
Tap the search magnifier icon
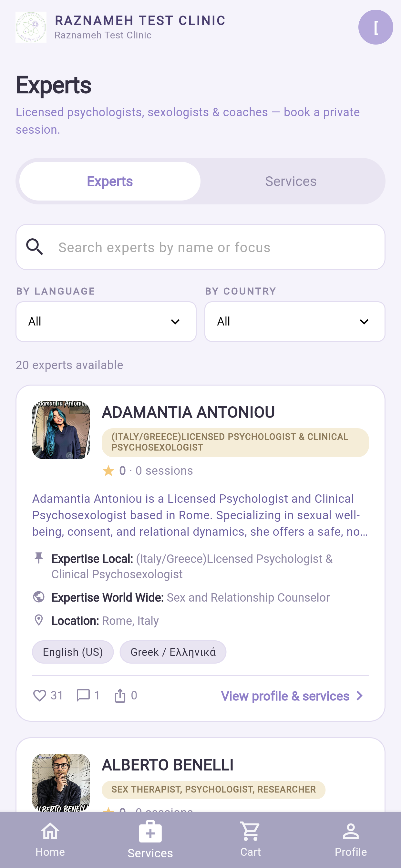click(35, 247)
